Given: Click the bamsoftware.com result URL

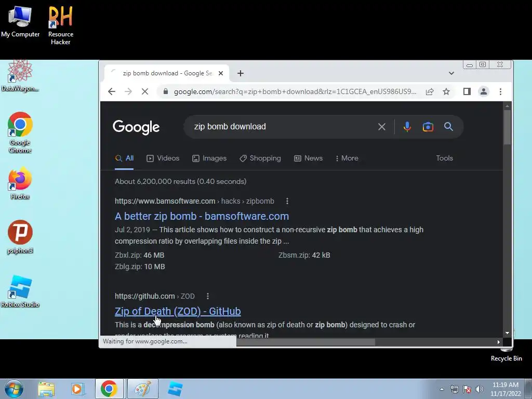Looking at the screenshot, I should [194, 201].
